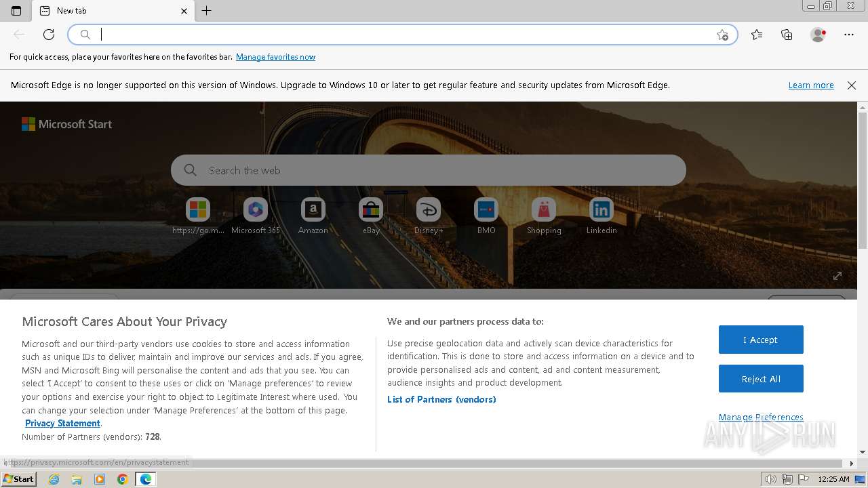This screenshot has width=868, height=488.
Task: Dismiss the Edge unsupported notification bar
Action: click(852, 85)
